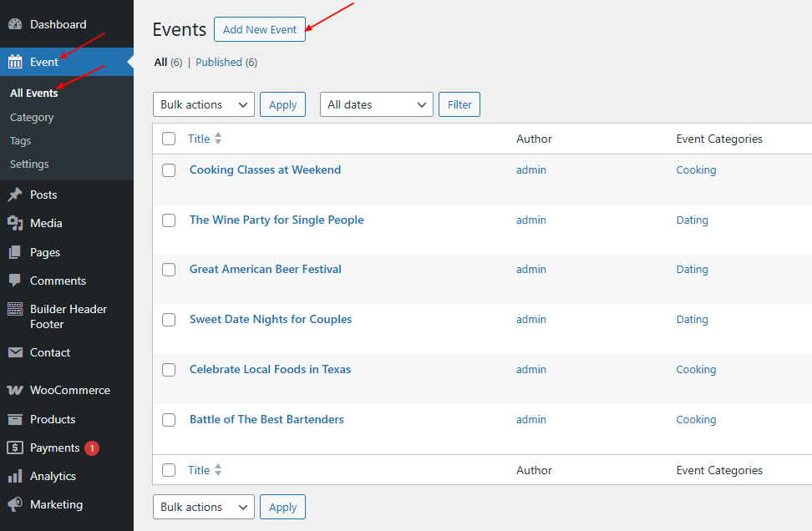Expand the All dates dropdown

pyautogui.click(x=377, y=104)
